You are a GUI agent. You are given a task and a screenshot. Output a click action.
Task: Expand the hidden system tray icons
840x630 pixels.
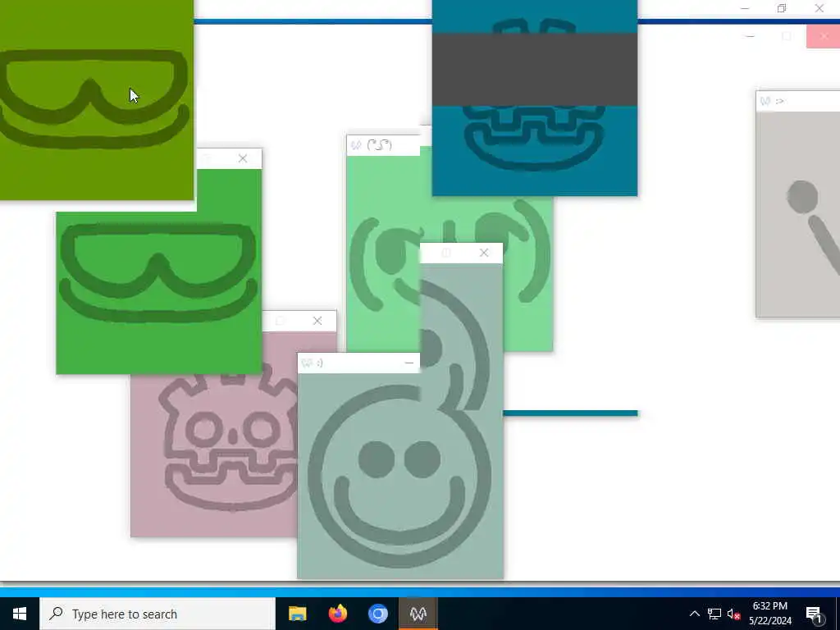click(694, 614)
